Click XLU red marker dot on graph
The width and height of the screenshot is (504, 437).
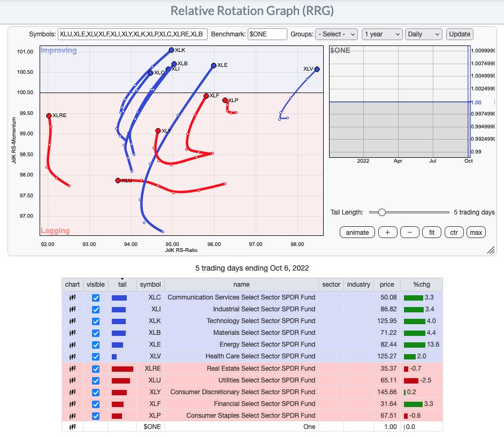pos(118,181)
